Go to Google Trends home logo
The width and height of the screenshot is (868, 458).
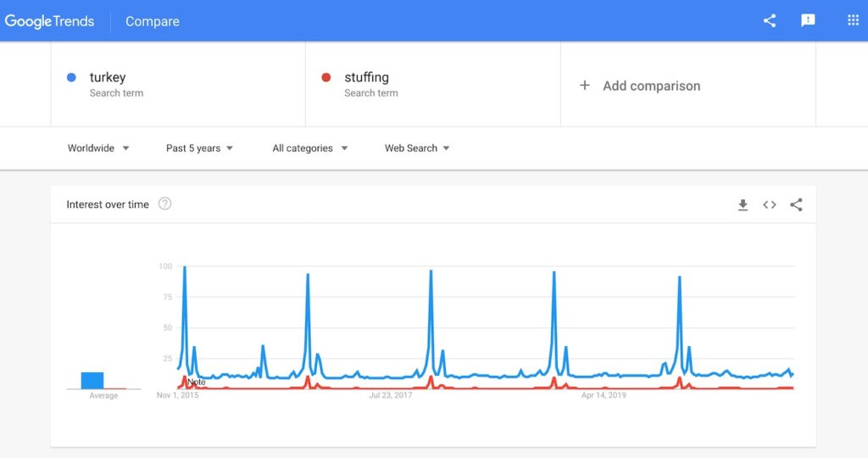coord(49,21)
